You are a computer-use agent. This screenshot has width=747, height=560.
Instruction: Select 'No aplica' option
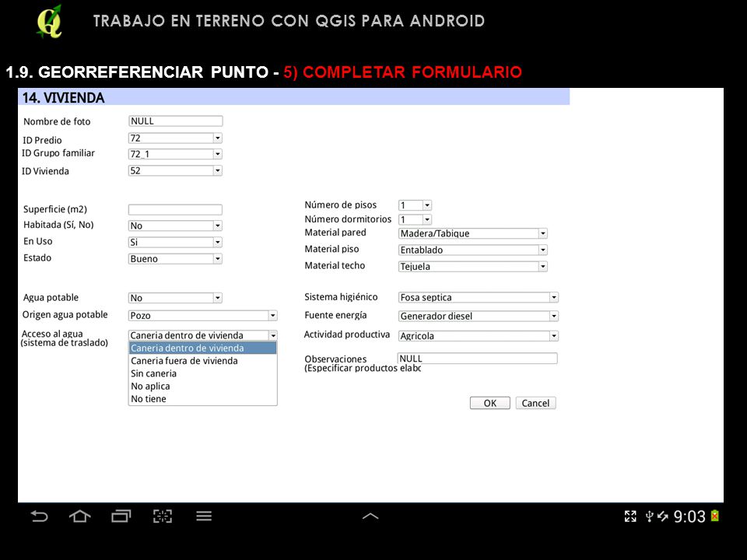point(203,387)
